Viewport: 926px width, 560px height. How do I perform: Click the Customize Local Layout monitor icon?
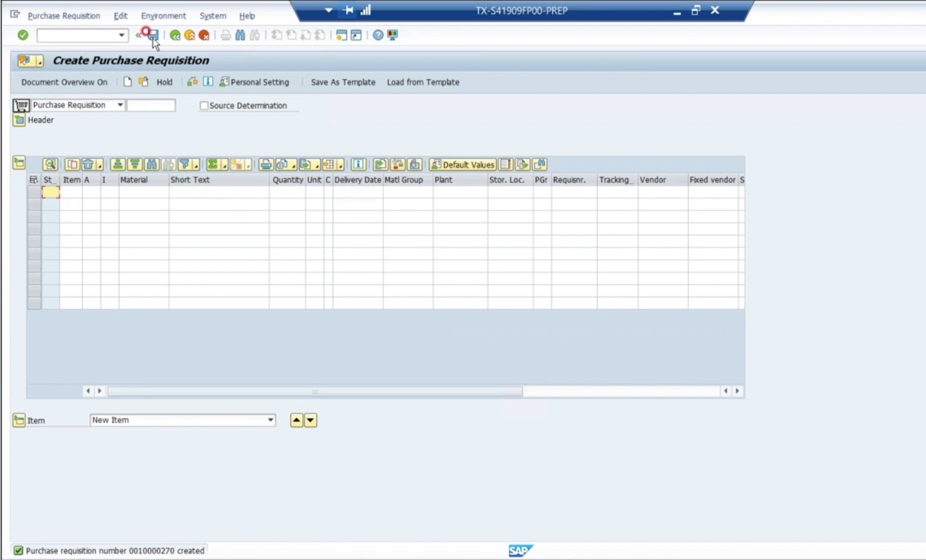pyautogui.click(x=393, y=36)
